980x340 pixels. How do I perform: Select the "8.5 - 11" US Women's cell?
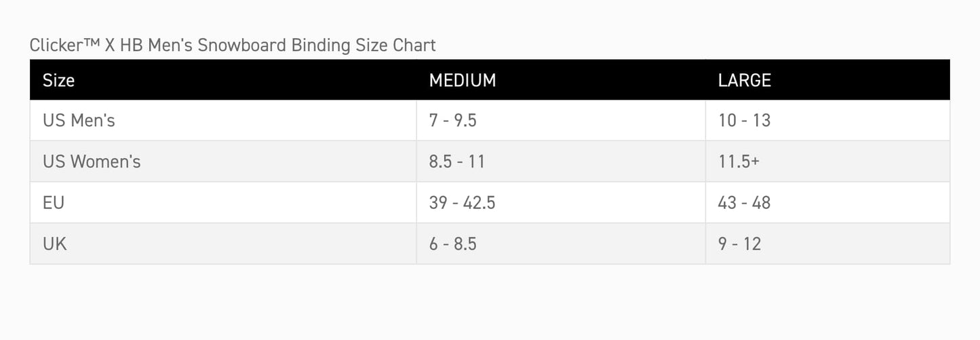[456, 162]
